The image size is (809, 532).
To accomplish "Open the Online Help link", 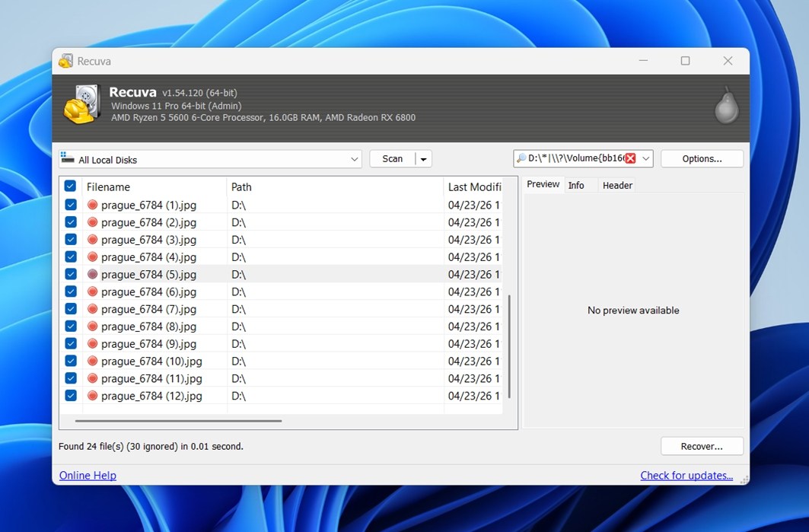I will [88, 475].
